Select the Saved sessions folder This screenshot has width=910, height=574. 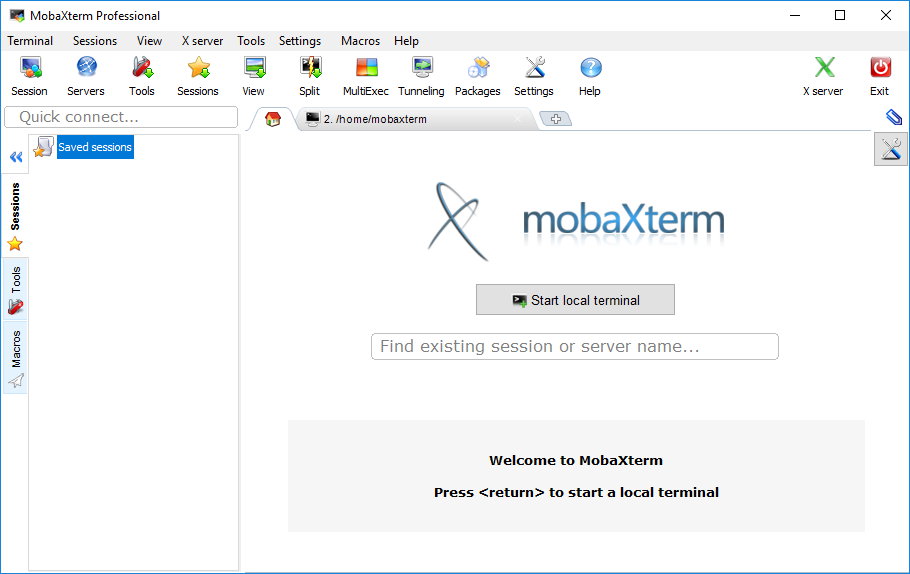point(84,147)
